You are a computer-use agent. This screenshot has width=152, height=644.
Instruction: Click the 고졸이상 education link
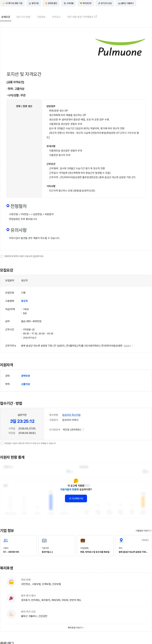coord(25,384)
